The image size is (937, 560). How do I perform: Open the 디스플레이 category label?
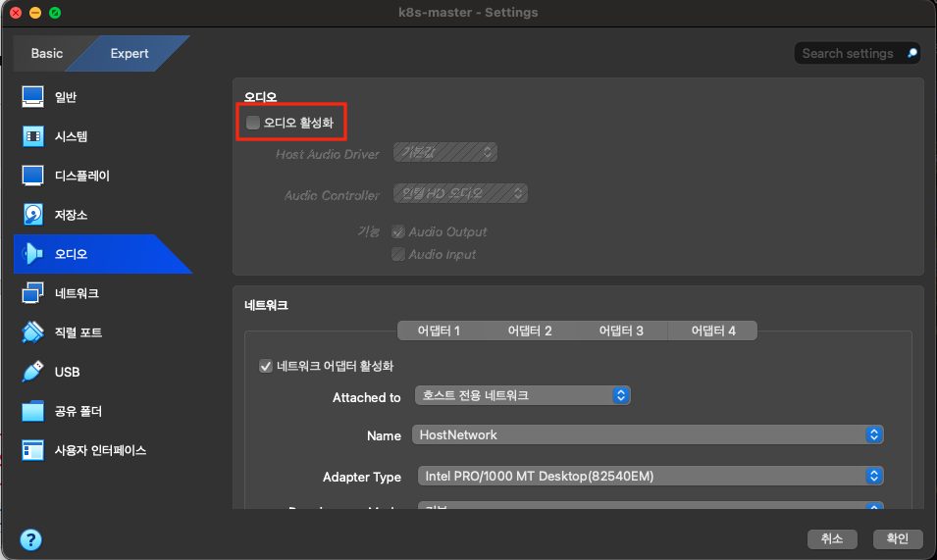(82, 177)
